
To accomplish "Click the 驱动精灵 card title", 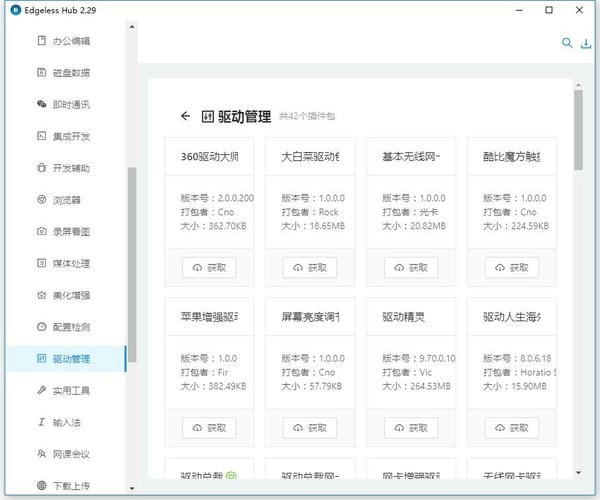I will click(x=403, y=317).
